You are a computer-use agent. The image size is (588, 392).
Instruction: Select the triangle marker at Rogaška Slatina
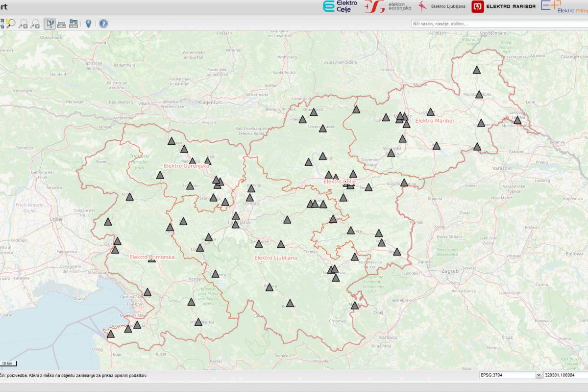tap(404, 183)
